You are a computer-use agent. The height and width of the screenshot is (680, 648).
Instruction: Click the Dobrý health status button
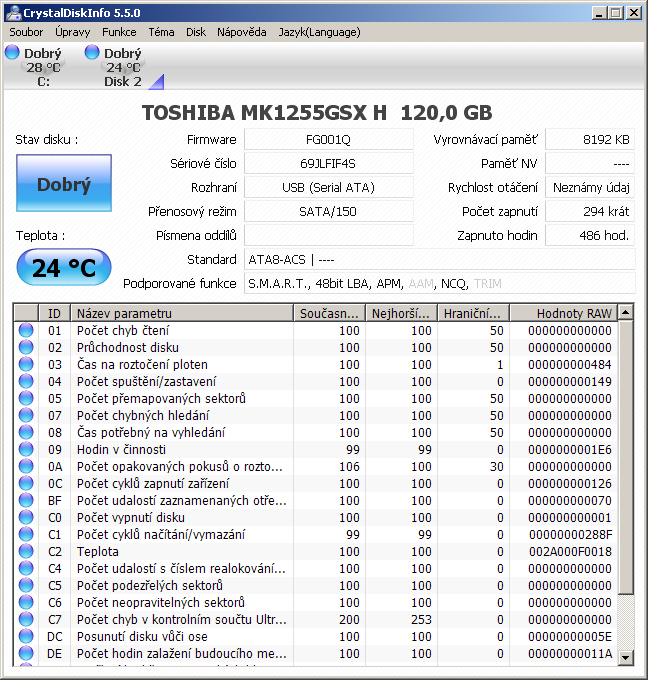tap(64, 183)
